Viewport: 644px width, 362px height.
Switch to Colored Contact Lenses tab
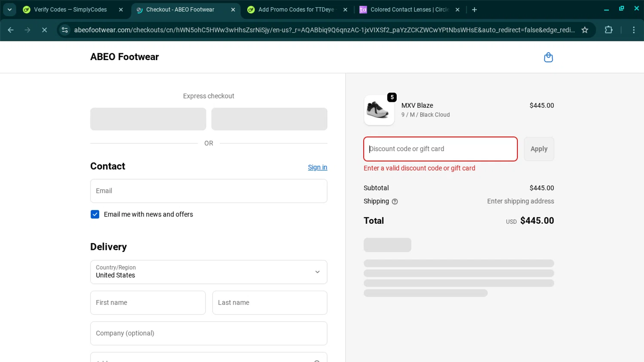click(410, 9)
